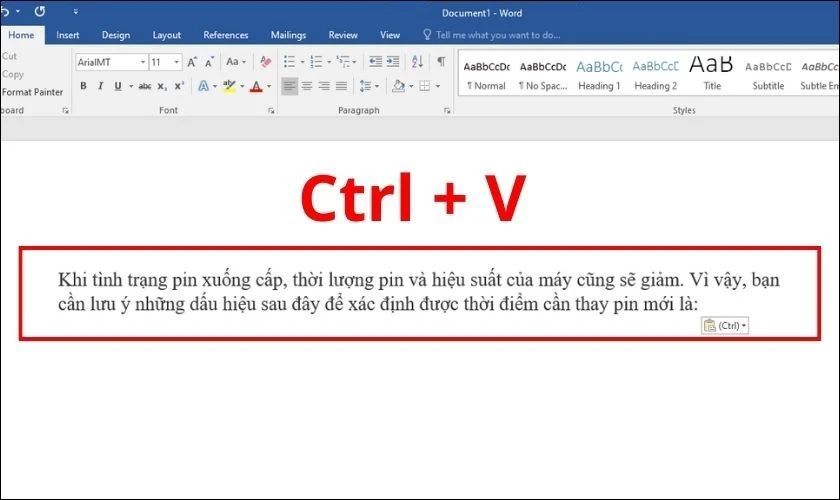Open Shading color dropdown arrow

(411, 86)
